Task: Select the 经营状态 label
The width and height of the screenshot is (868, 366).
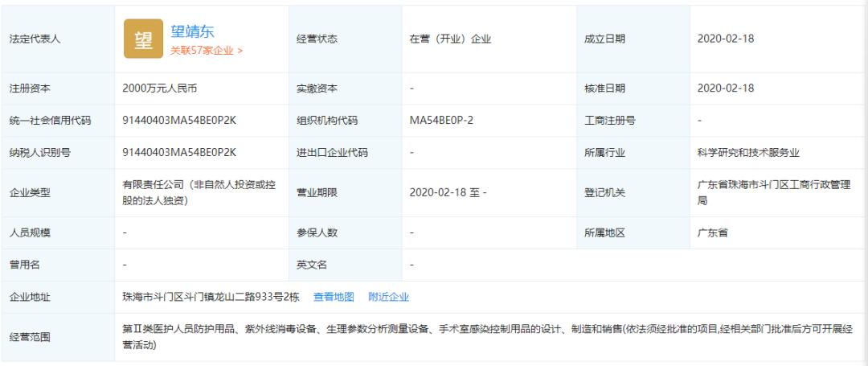Action: point(317,39)
